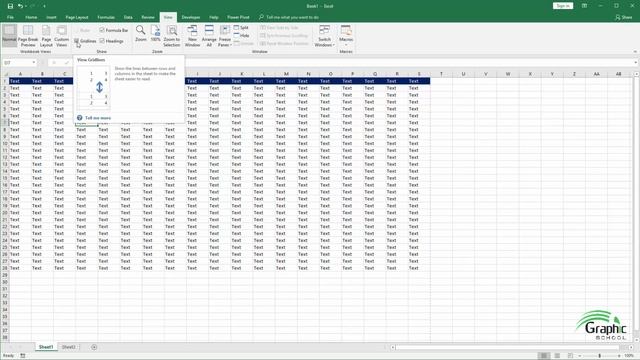Open the Home ribbon tab
Screen dimensions: 640x360
coord(31,17)
